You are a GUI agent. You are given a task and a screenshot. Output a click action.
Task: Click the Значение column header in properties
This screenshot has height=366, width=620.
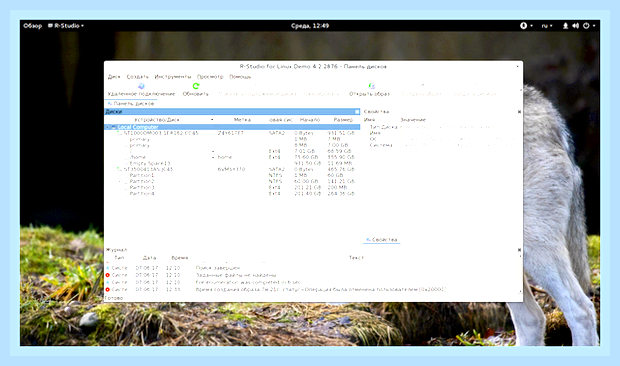[x=413, y=120]
